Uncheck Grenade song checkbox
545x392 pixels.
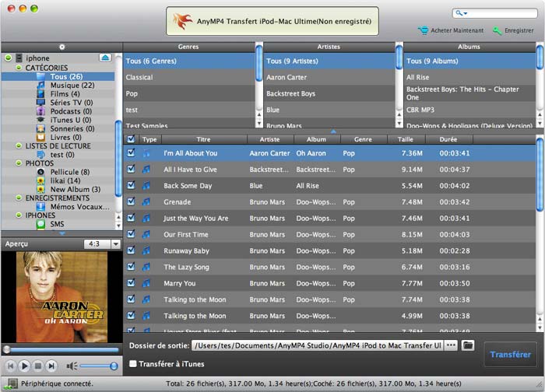click(x=131, y=201)
